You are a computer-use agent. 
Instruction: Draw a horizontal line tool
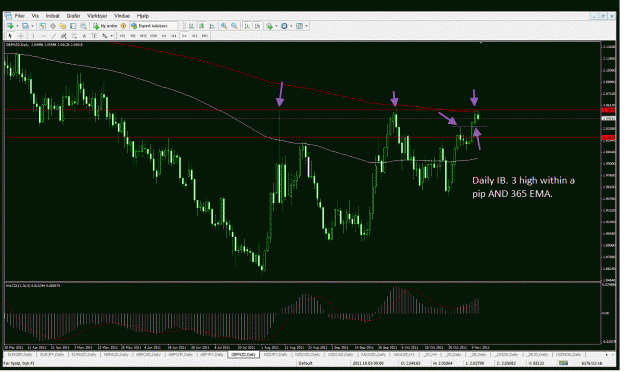click(x=43, y=36)
